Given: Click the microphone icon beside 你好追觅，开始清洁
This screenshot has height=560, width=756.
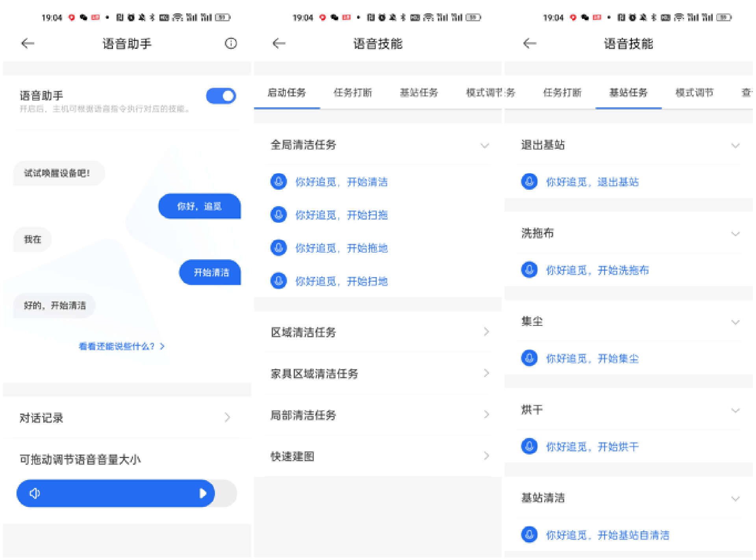Looking at the screenshot, I should click(x=279, y=181).
